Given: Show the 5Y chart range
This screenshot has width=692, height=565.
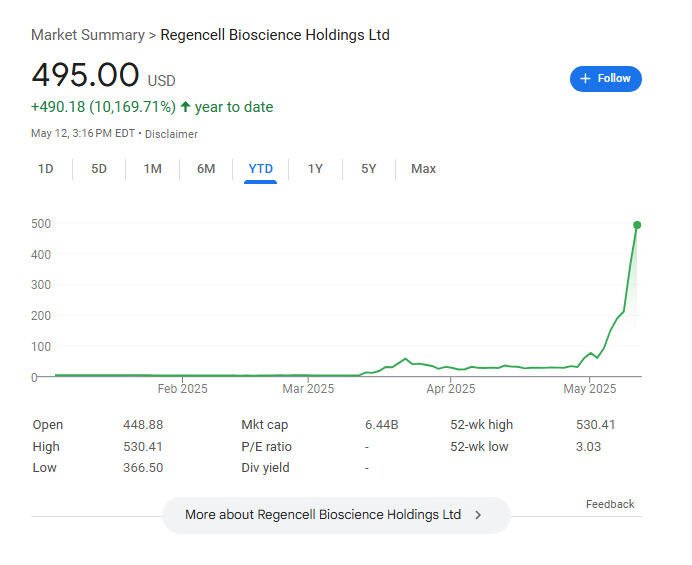Looking at the screenshot, I should coord(369,169).
